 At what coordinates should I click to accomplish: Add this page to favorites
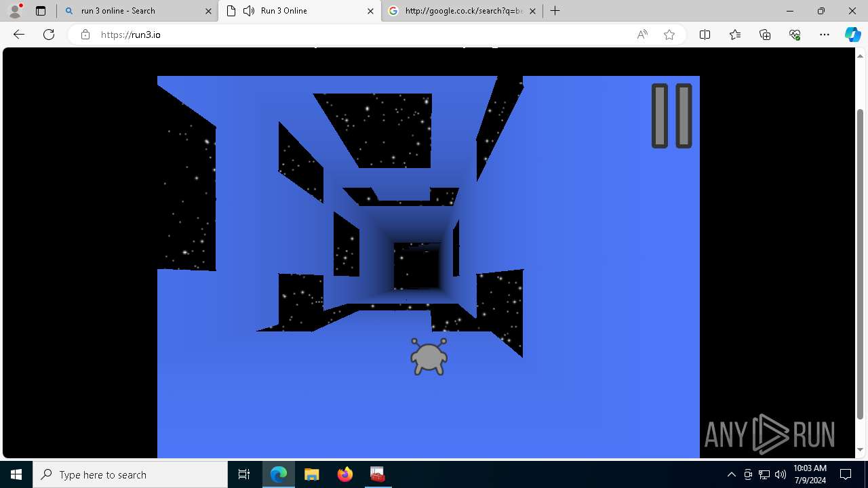(669, 35)
